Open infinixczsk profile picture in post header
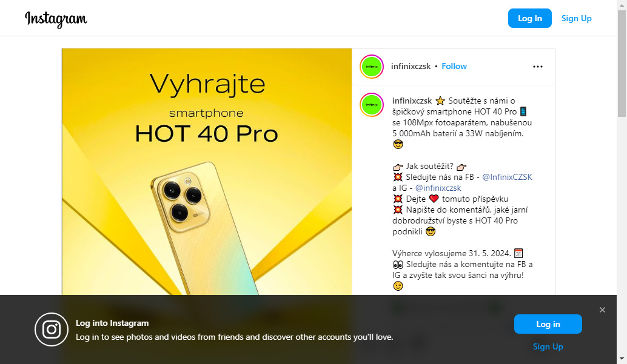627x364 pixels. 372,67
